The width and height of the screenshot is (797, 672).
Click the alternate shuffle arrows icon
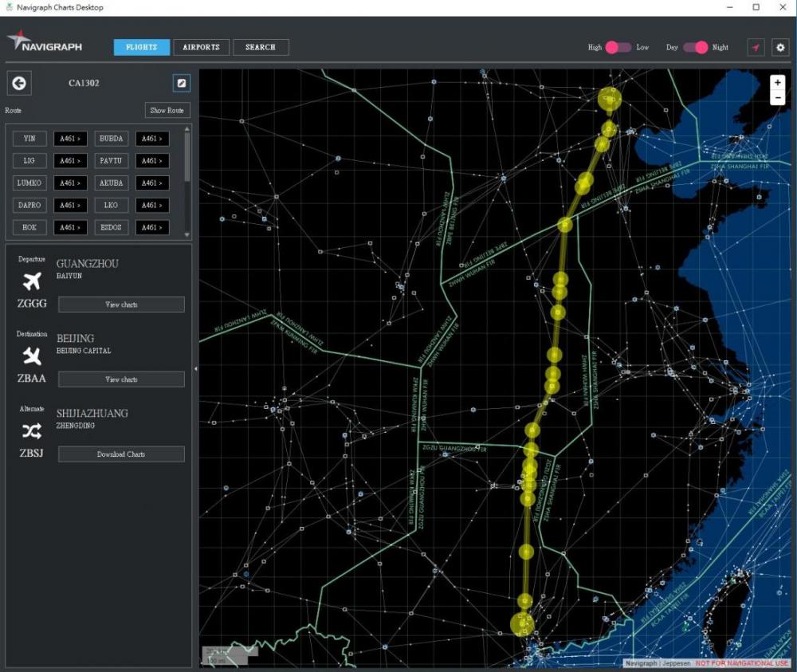32,431
